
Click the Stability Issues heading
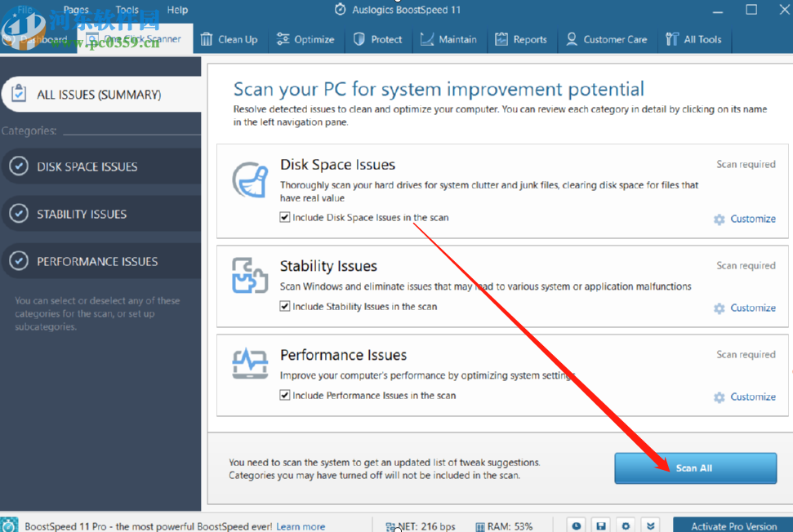(328, 266)
